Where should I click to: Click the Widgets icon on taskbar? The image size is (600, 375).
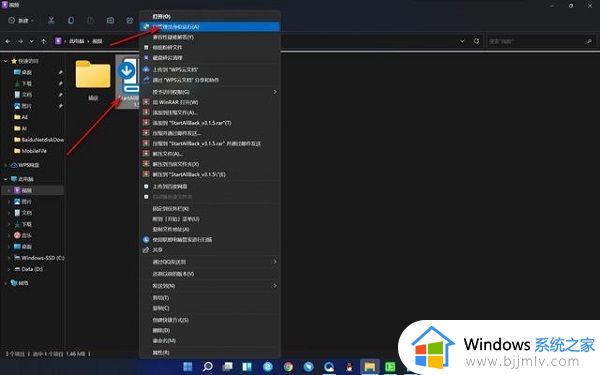tap(247, 367)
